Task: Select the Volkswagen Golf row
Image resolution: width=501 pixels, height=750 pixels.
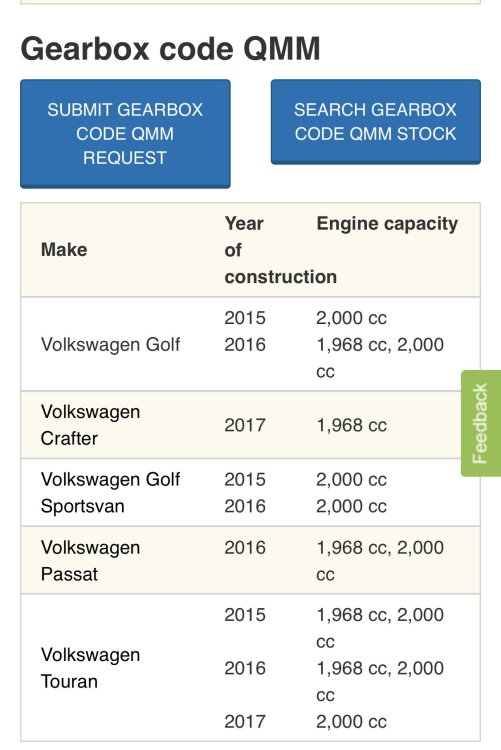Action: (250, 344)
